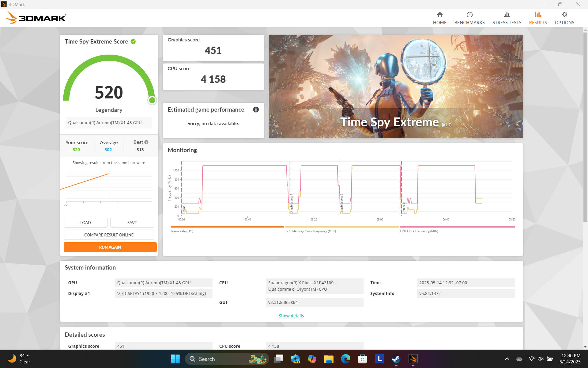Toggle Frame rate (FPS) legend bar
Image resolution: width=588 pixels, height=368 pixels.
tap(227, 227)
